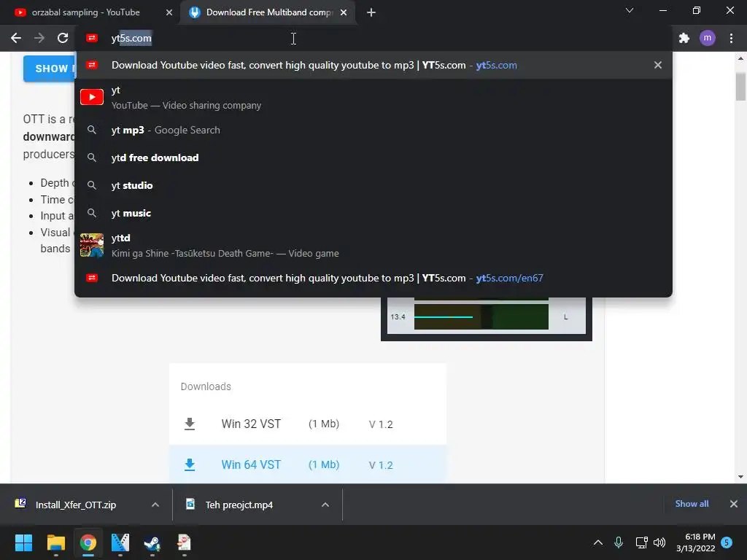747x560 pixels.
Task: Switch to Download Free Multiband tab
Action: click(x=268, y=12)
